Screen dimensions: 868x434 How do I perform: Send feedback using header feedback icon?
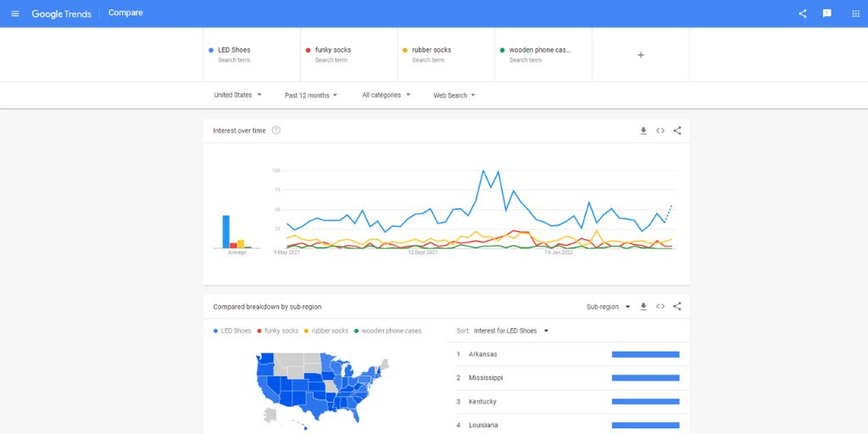tap(827, 14)
